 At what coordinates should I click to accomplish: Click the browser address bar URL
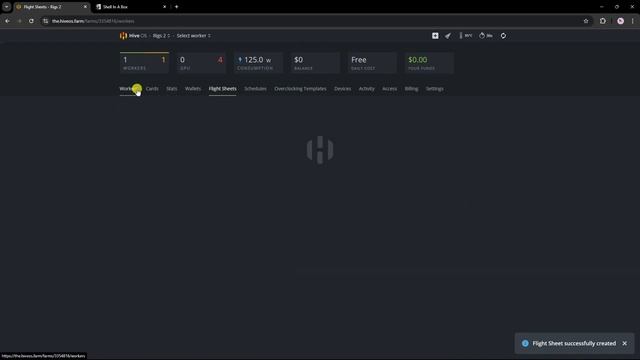[93, 21]
